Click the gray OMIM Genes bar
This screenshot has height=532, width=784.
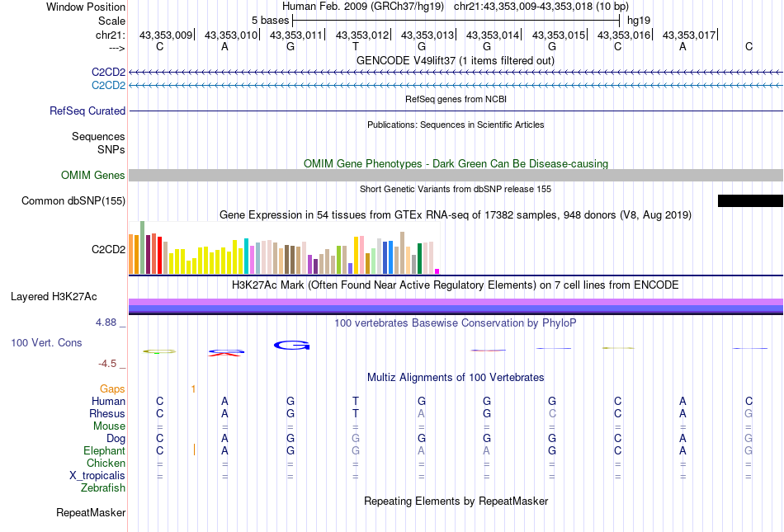(x=456, y=176)
